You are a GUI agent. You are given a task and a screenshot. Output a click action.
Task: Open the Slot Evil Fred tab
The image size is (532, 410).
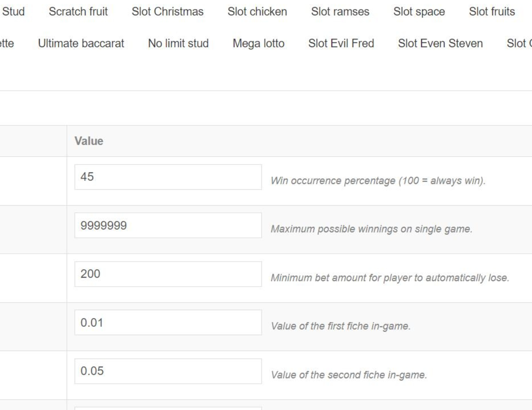coord(341,43)
